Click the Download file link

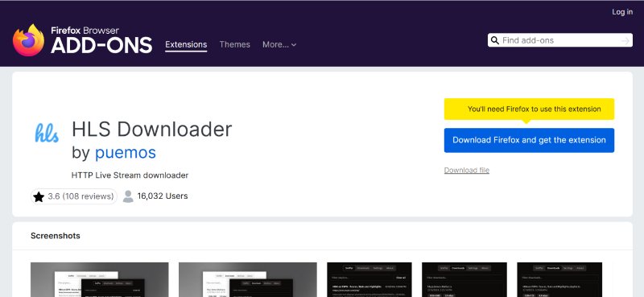pyautogui.click(x=467, y=170)
